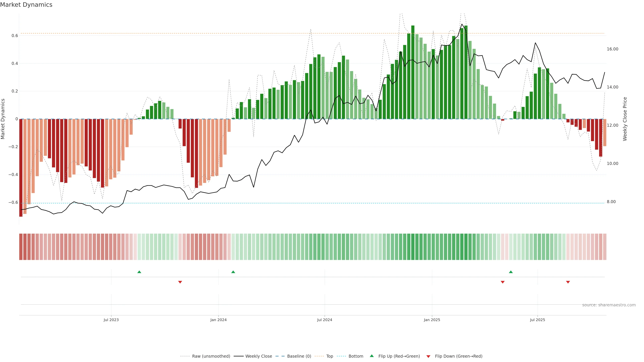Click the Jan 2025 x-axis label

(432, 320)
